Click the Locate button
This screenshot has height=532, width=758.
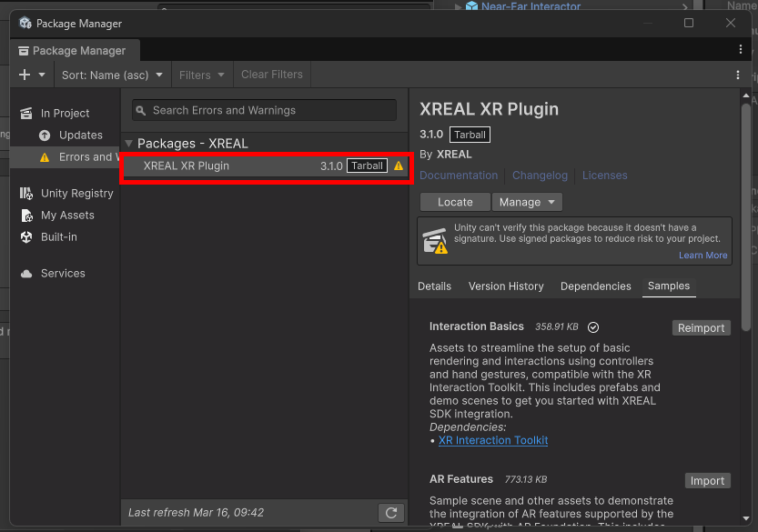coord(455,202)
